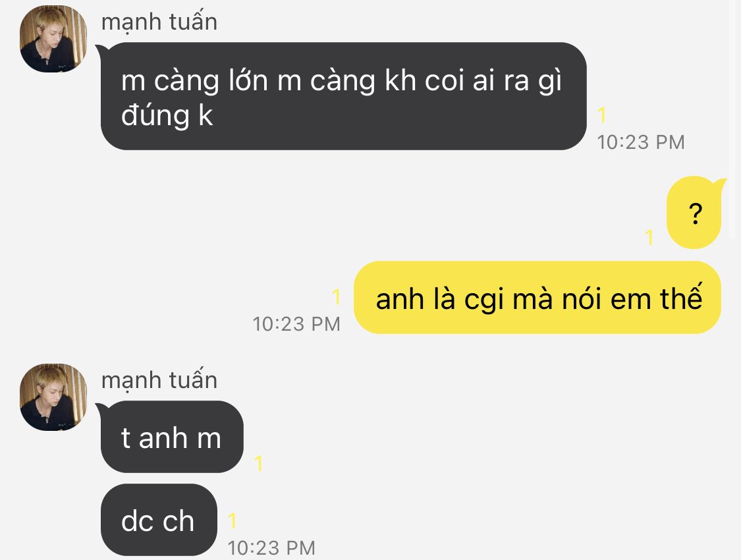
Task: Tap unread count 1 beside 't anh m'
Action: (258, 463)
